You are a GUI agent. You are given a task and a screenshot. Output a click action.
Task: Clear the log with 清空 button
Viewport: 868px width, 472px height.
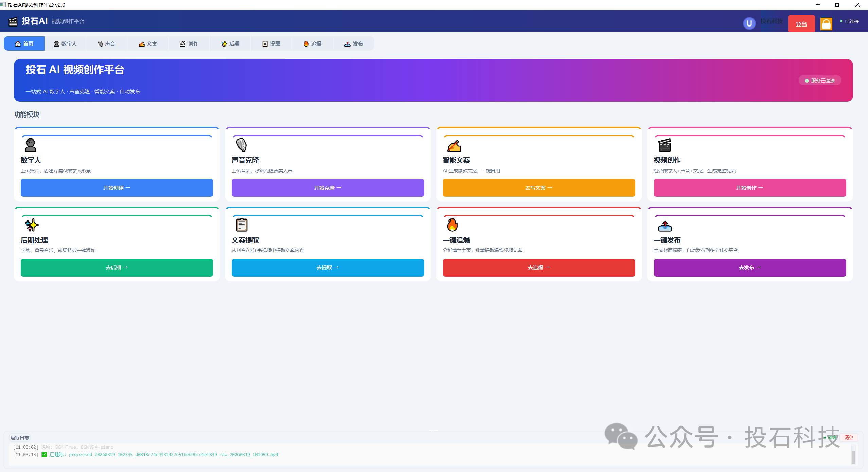(x=849, y=438)
